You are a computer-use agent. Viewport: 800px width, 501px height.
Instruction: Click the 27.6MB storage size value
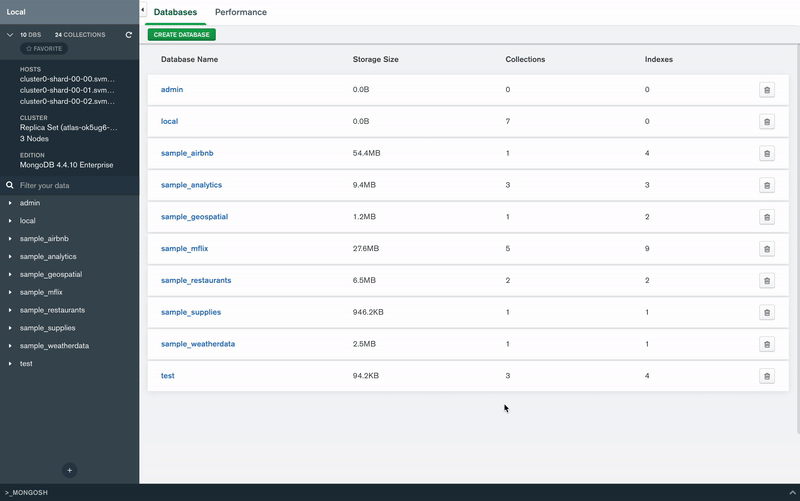click(x=366, y=248)
